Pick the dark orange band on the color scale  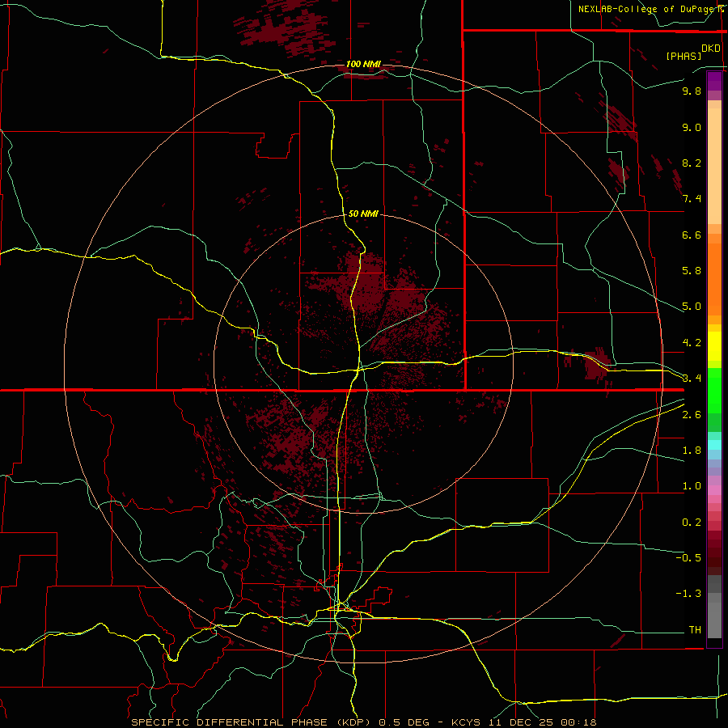click(x=714, y=278)
